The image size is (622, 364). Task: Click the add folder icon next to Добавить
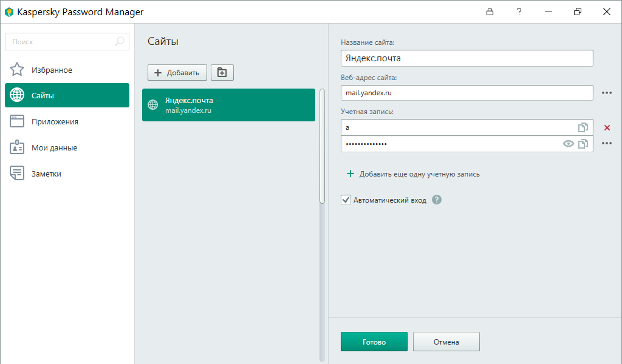coord(222,72)
